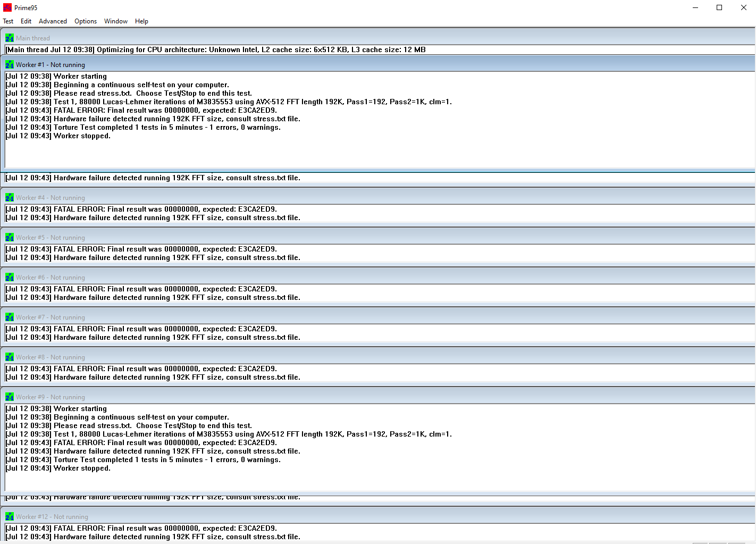Activate Worker #7 - Not running title bar
Screen dimensions: 756x544
379,317
